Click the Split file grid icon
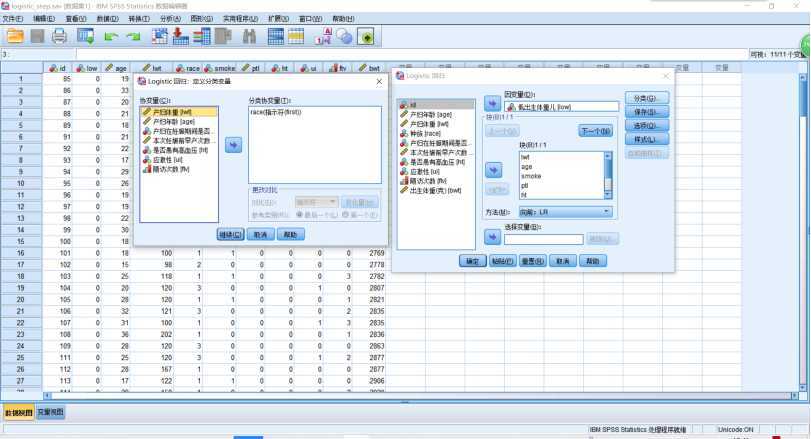This screenshot has height=439, width=811. 276,36
